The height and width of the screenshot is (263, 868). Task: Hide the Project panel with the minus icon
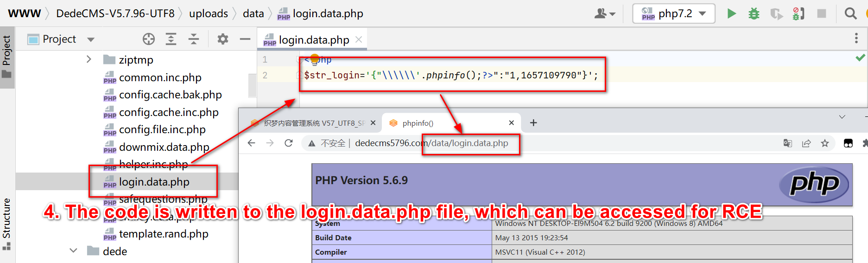[x=245, y=39]
